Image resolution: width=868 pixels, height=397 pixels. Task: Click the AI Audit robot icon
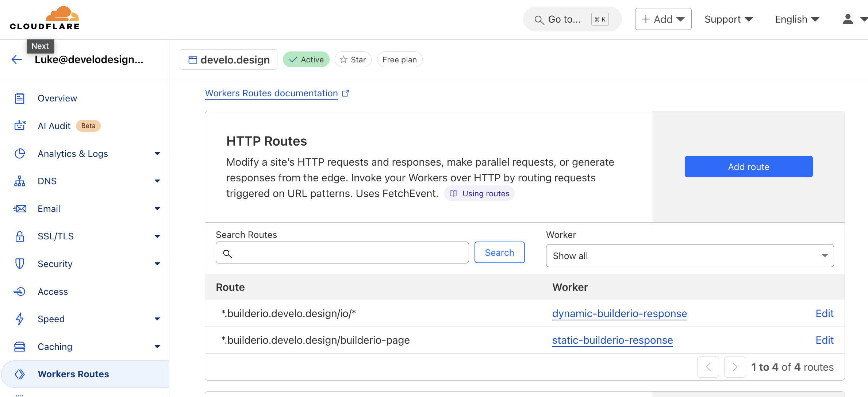pyautogui.click(x=20, y=126)
